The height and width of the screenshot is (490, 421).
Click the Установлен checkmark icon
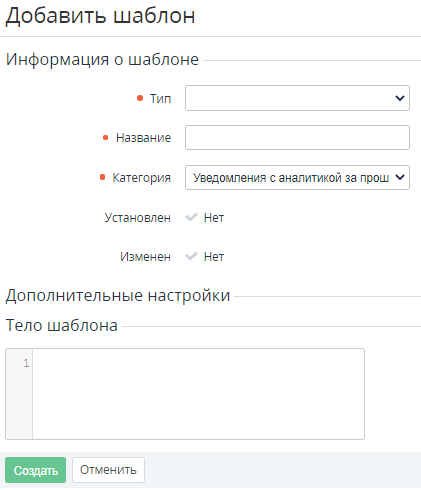[x=191, y=217]
